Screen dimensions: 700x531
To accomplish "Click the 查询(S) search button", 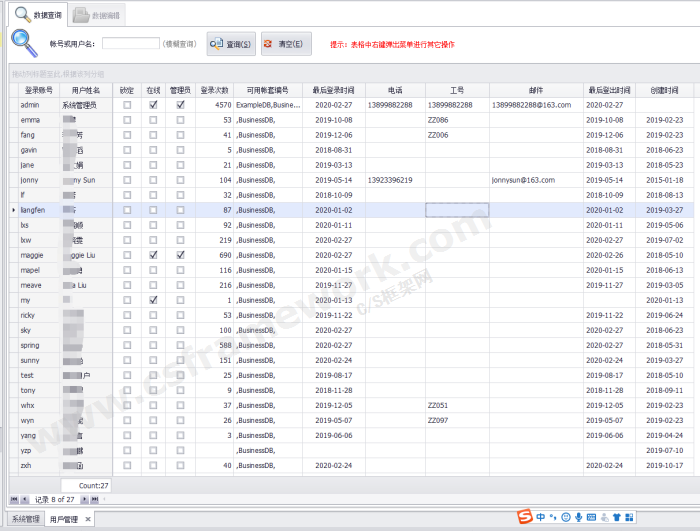I will (x=231, y=44).
